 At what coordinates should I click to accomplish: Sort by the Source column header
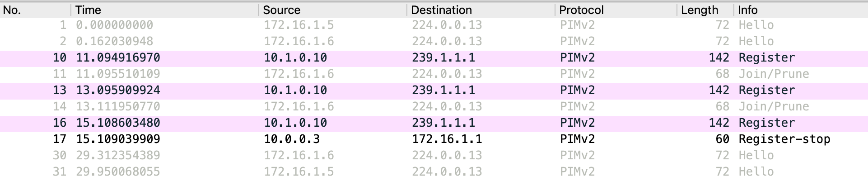click(x=281, y=10)
